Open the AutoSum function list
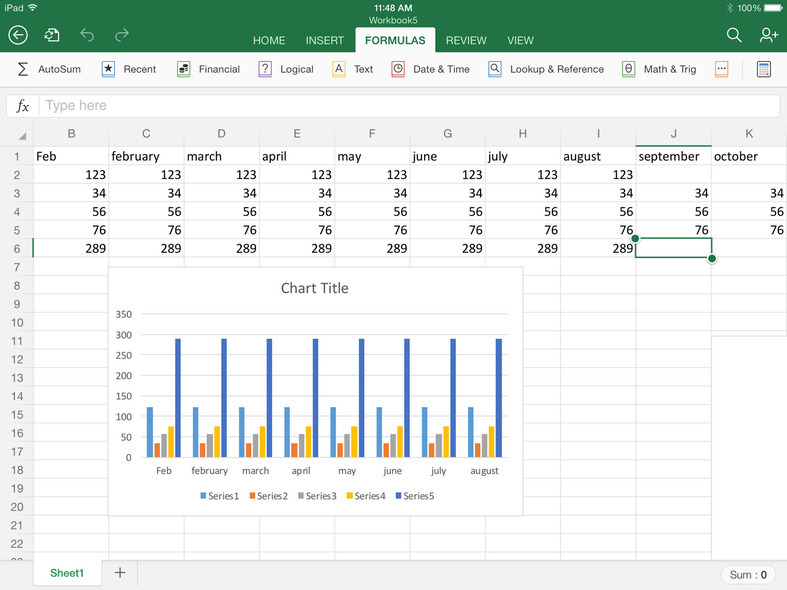 point(49,69)
